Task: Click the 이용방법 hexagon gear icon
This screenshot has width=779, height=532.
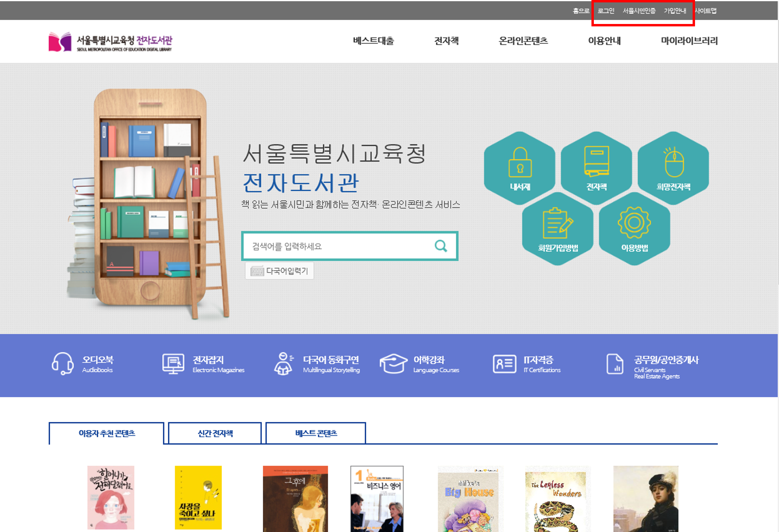Action: [634, 223]
